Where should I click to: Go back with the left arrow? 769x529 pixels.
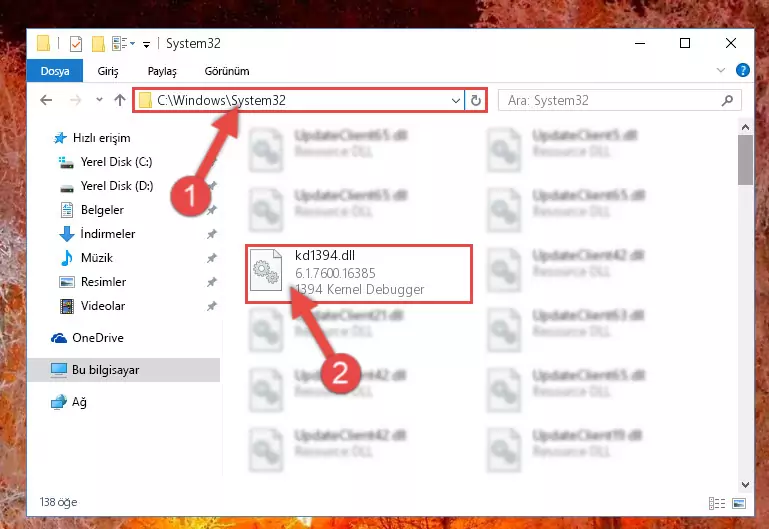point(46,100)
